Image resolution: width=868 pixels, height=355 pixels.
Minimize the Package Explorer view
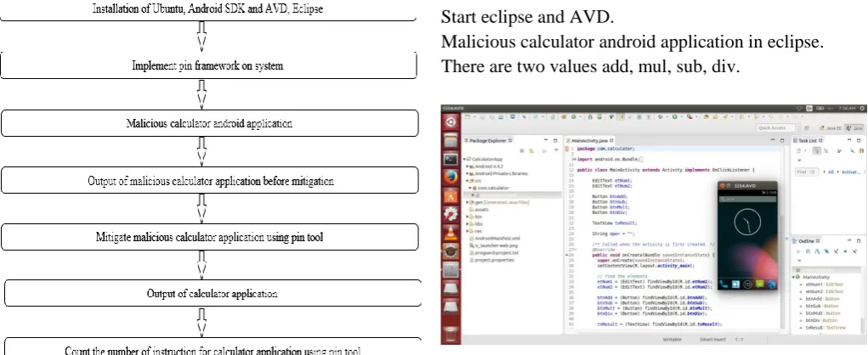[x=547, y=140]
